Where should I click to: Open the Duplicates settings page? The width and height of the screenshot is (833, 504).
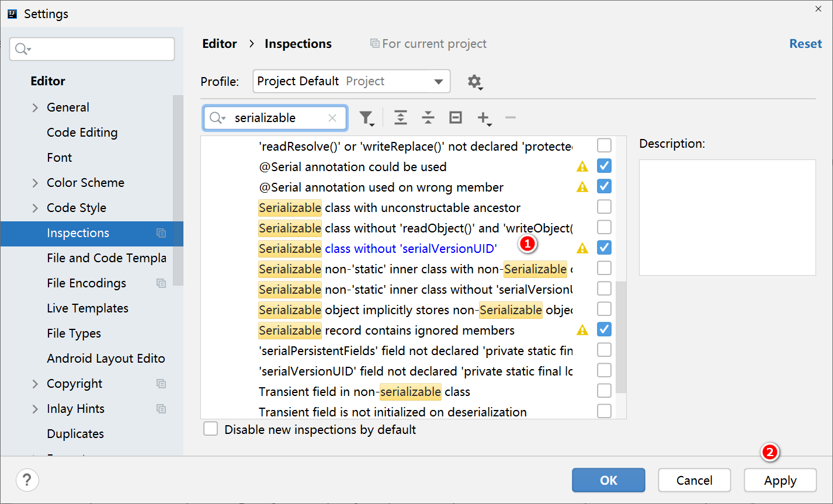click(75, 434)
